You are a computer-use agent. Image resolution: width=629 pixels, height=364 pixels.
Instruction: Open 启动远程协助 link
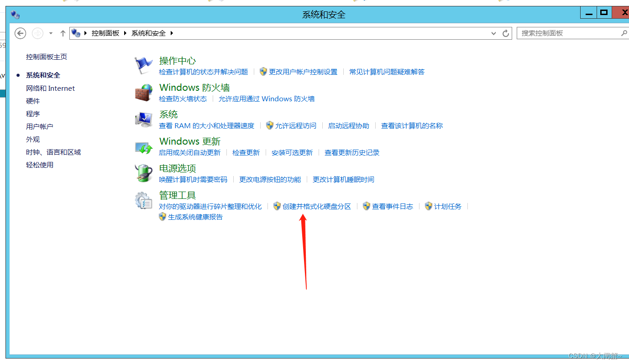[349, 126]
